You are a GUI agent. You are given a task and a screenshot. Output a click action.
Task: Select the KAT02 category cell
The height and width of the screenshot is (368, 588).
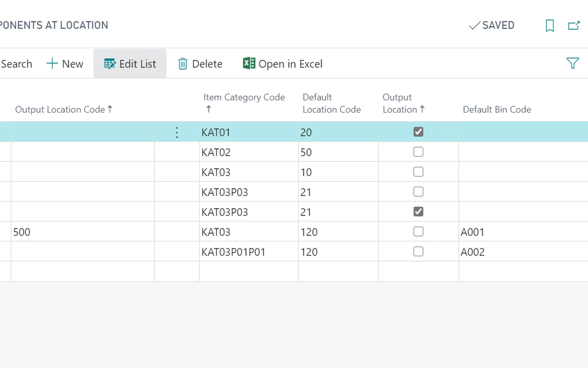(x=249, y=152)
